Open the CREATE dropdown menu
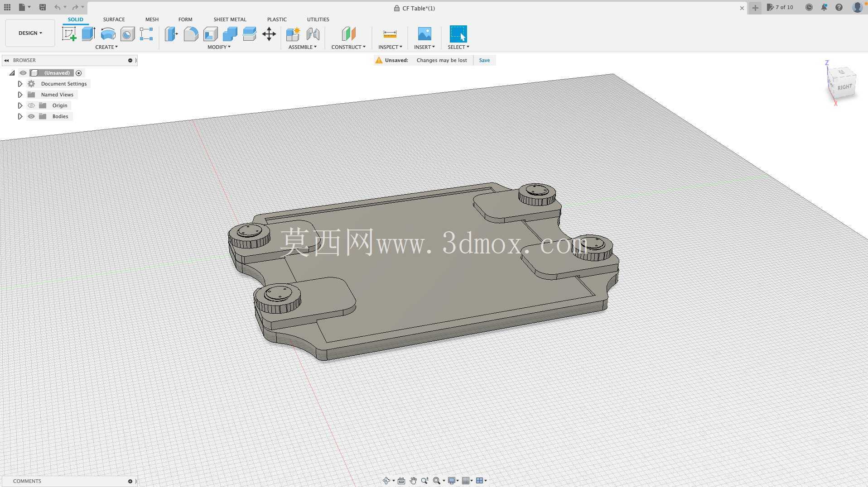Image resolution: width=868 pixels, height=487 pixels. [106, 47]
